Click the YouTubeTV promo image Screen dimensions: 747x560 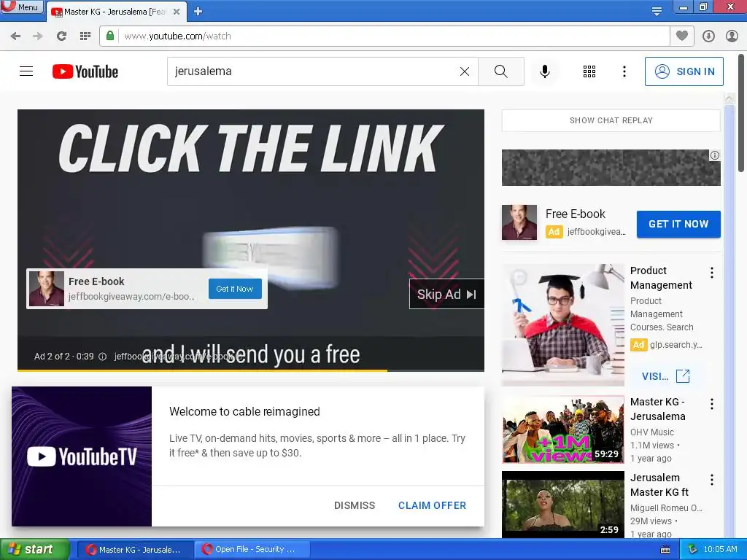point(82,456)
